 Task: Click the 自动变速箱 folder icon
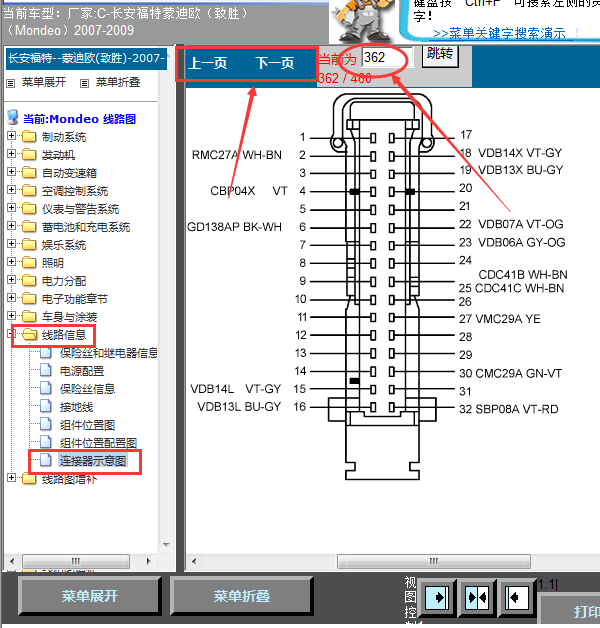point(29,173)
